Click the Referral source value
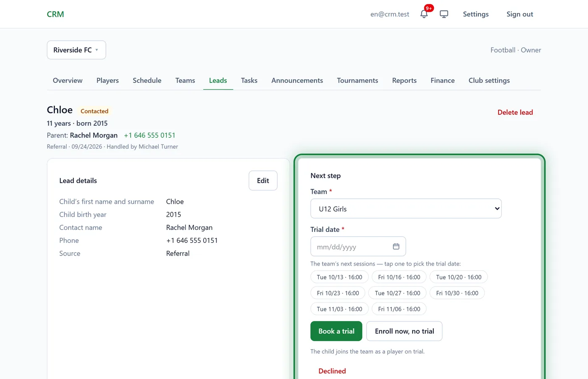Viewport: 588px width, 379px height. pos(178,253)
